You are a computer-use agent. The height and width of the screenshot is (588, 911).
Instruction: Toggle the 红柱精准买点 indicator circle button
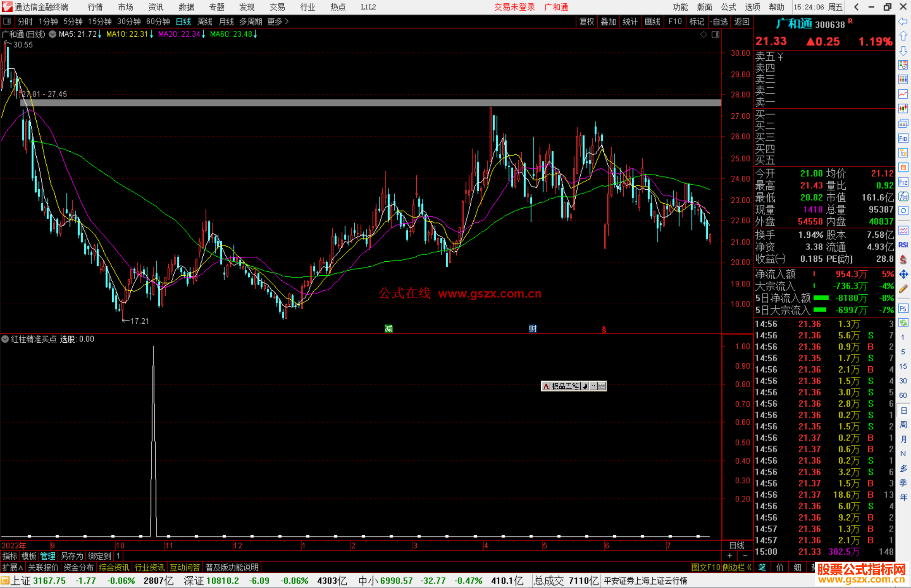[x=5, y=339]
